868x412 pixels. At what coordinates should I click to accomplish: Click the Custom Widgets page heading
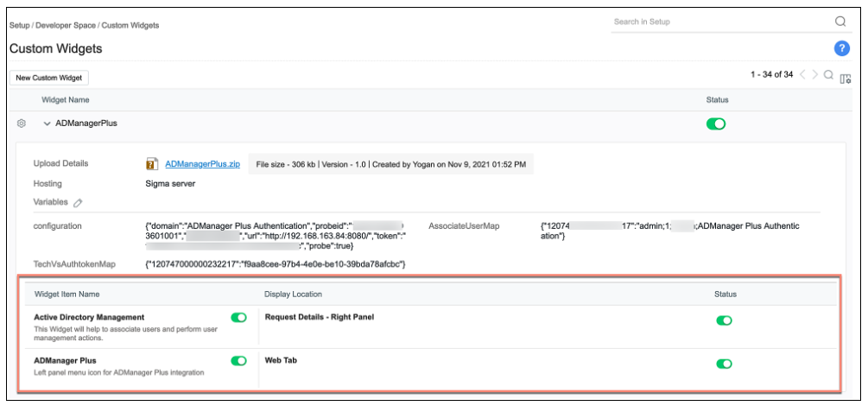point(56,48)
